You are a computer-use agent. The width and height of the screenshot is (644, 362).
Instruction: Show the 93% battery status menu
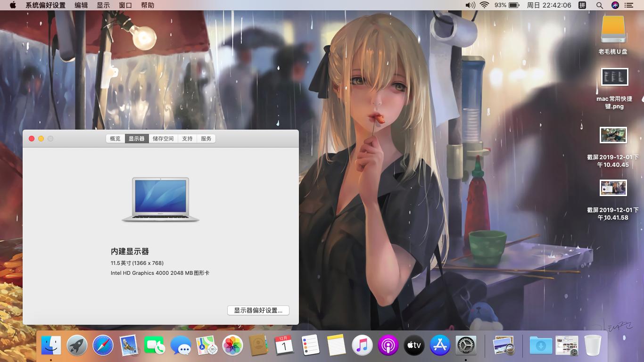pyautogui.click(x=507, y=5)
